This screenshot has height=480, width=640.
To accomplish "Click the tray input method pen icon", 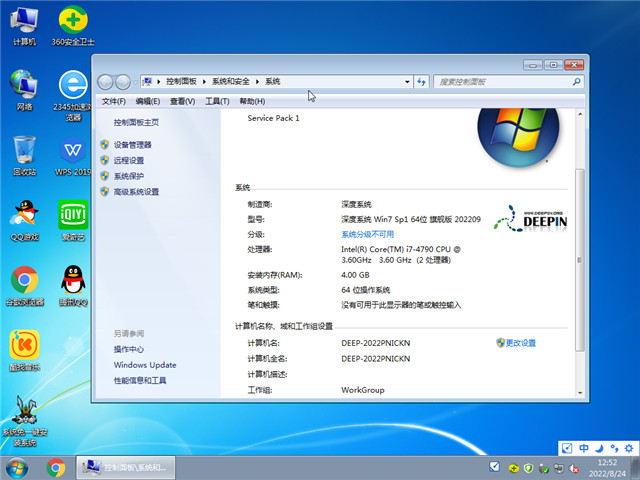I will pos(495,467).
